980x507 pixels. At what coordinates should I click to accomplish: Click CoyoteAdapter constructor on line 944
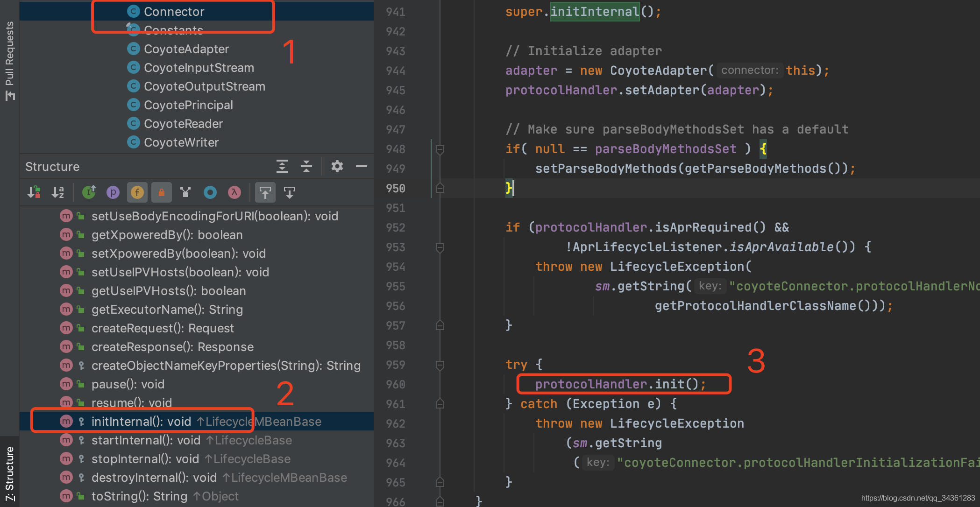tap(658, 70)
